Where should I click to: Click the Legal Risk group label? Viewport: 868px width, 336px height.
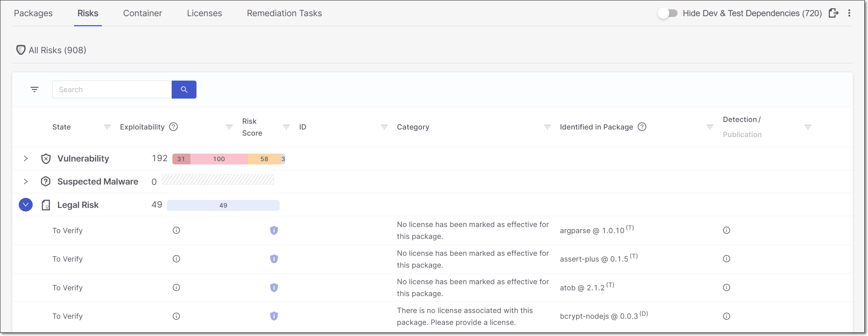point(78,205)
